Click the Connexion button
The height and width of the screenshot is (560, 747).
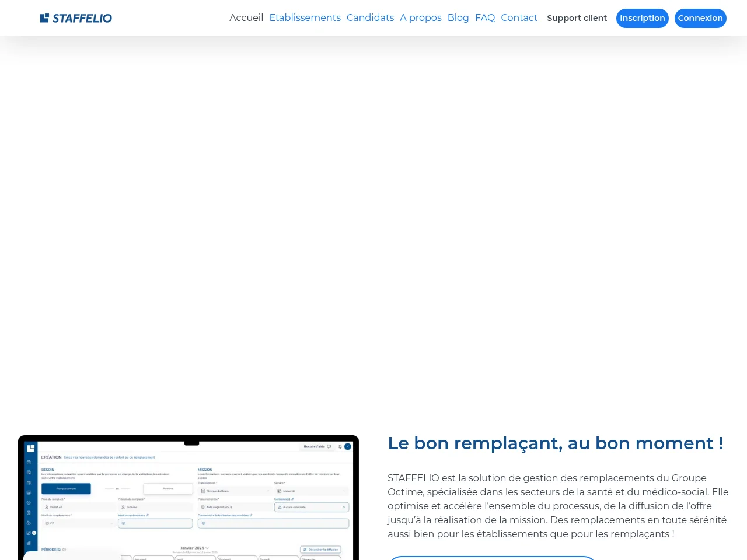(x=700, y=18)
